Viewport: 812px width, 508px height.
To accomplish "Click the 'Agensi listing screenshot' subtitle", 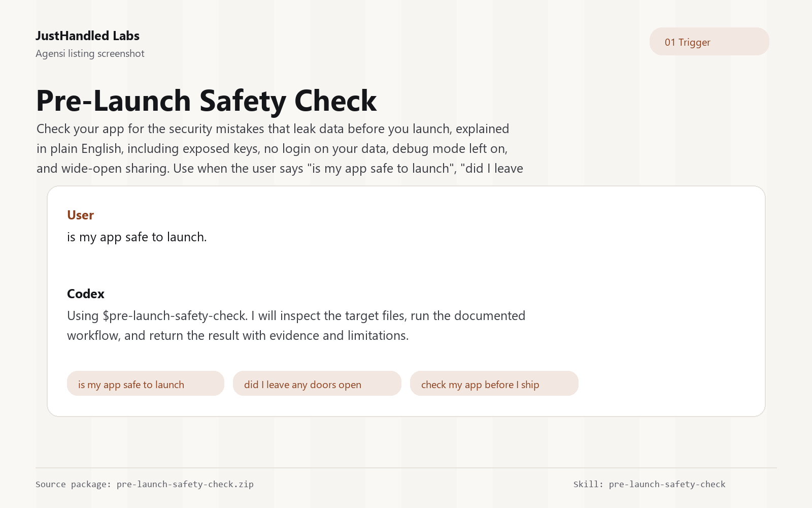I will (x=90, y=54).
